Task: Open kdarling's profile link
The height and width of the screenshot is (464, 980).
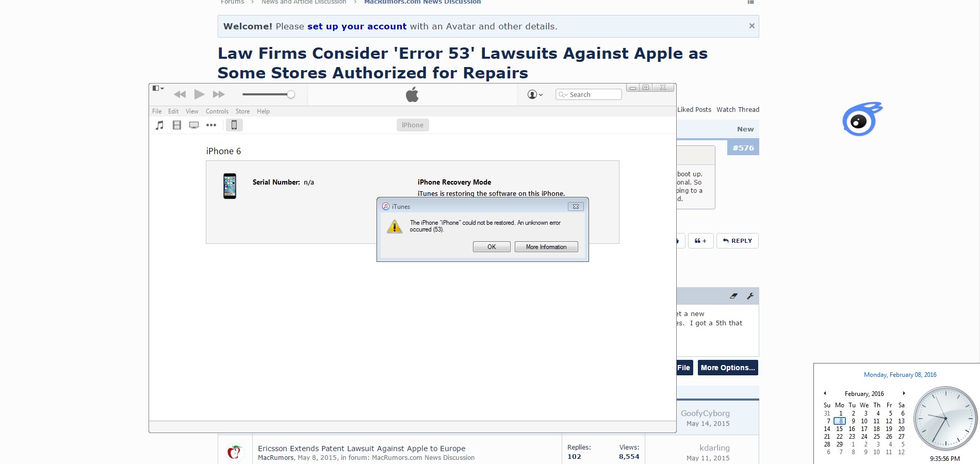Action: [x=714, y=448]
